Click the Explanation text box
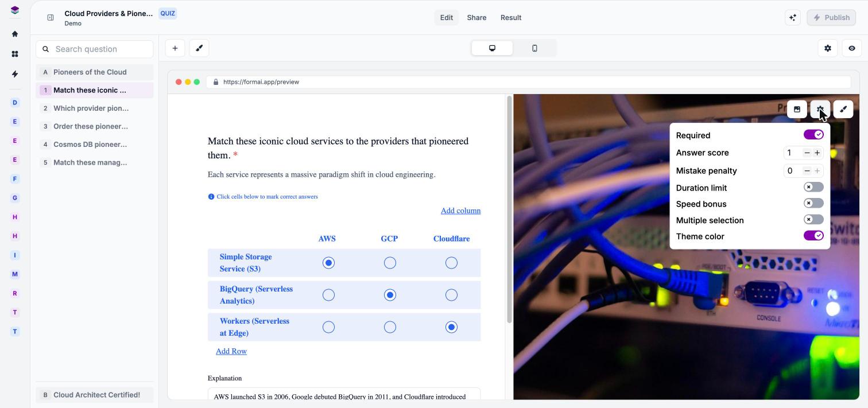Viewport: 868px width, 408px height. (344, 394)
